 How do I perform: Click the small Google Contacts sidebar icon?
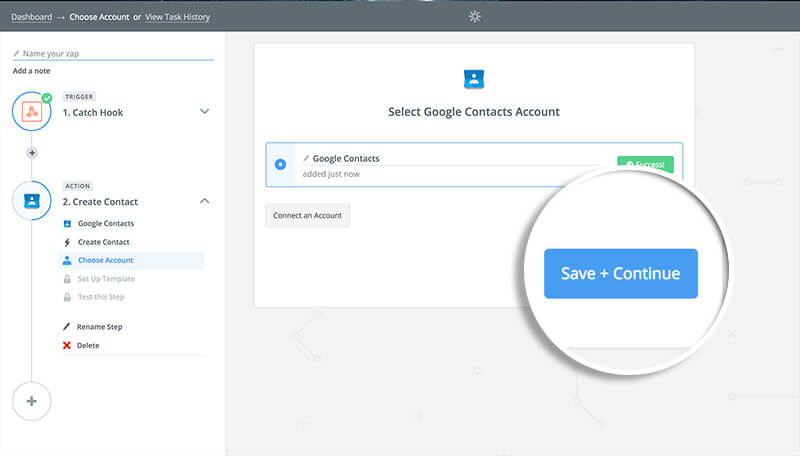coord(67,223)
